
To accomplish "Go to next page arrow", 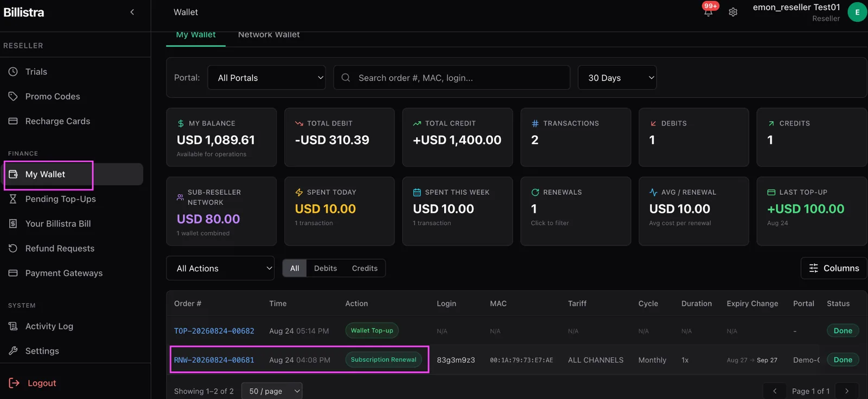I will (x=847, y=391).
